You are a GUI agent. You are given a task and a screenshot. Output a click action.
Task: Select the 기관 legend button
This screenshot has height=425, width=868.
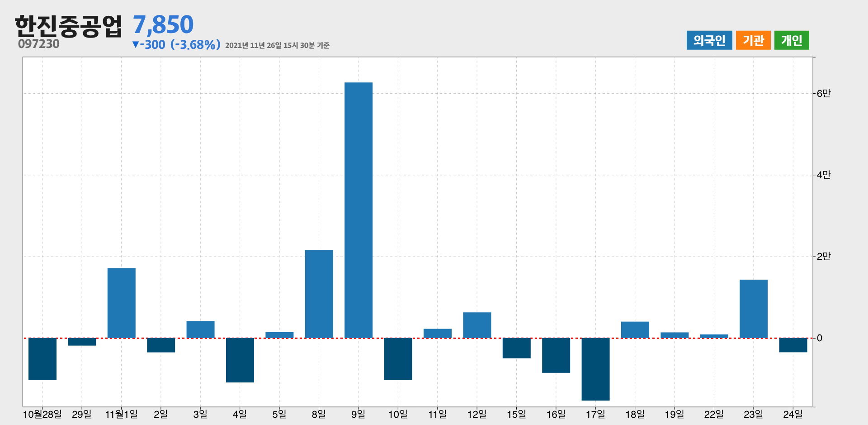753,40
